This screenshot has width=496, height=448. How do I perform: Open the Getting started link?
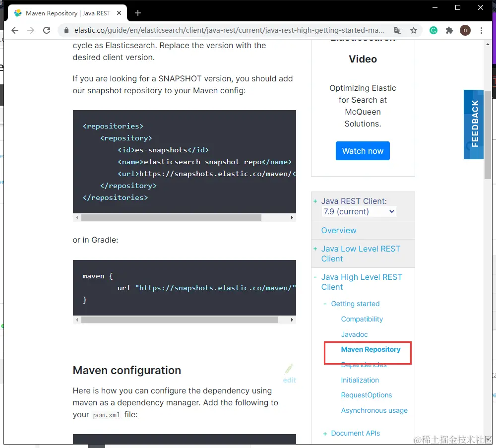coord(355,304)
